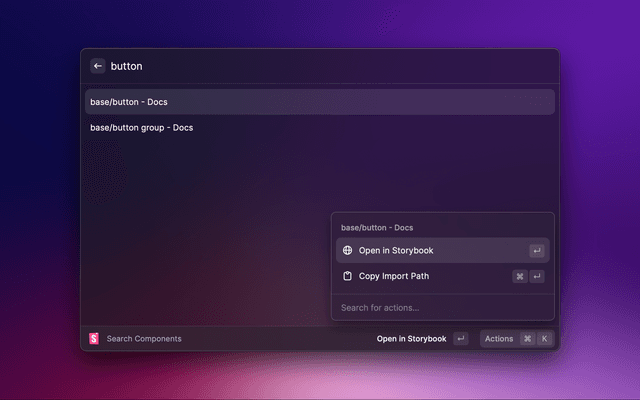The height and width of the screenshot is (400, 640).
Task: Click the Enter key badge in the bottom bar
Action: [x=460, y=339]
